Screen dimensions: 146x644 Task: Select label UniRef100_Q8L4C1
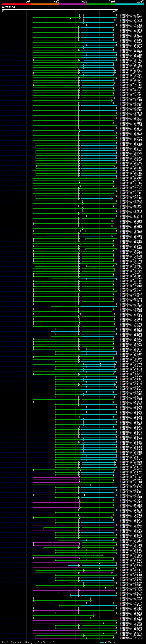(x=131, y=618)
